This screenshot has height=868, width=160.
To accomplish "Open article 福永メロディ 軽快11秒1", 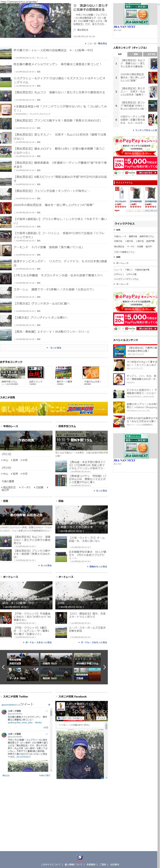I will tap(60, 150).
